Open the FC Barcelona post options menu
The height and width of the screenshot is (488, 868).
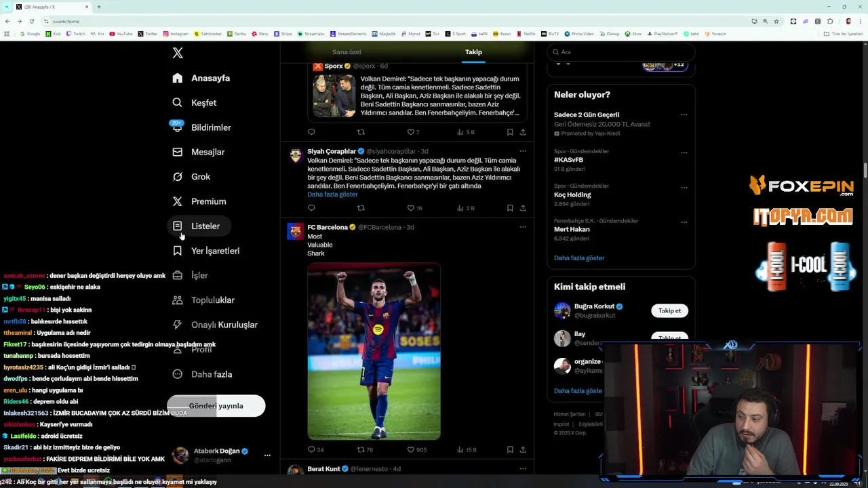[x=523, y=227]
